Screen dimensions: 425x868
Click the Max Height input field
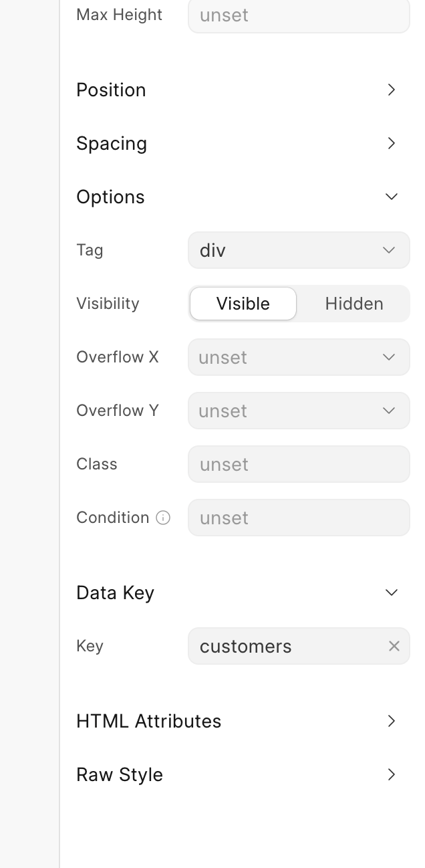[x=299, y=15]
